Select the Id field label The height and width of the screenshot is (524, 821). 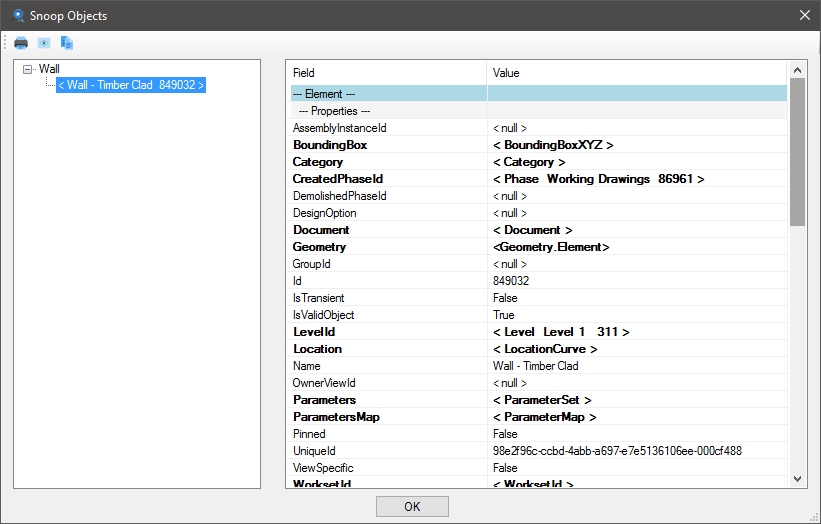(297, 281)
